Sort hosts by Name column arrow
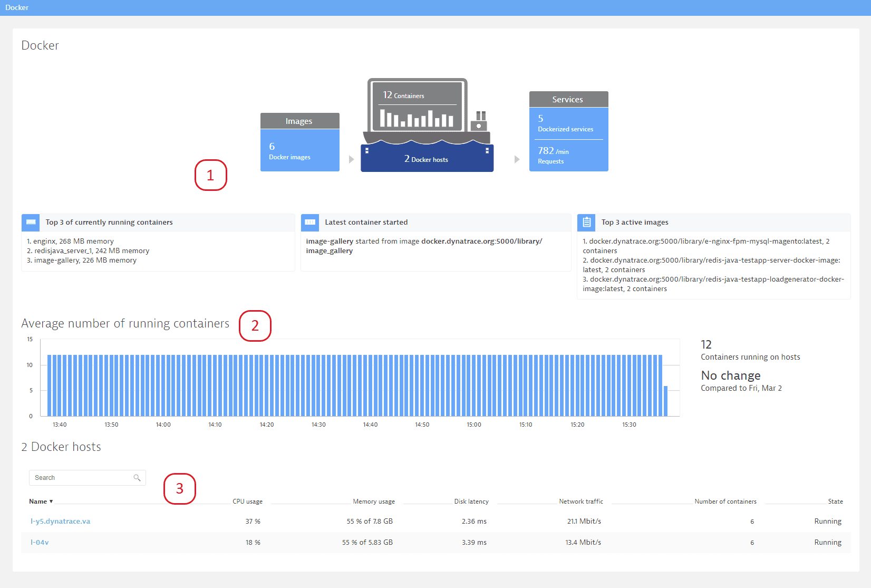 [51, 502]
